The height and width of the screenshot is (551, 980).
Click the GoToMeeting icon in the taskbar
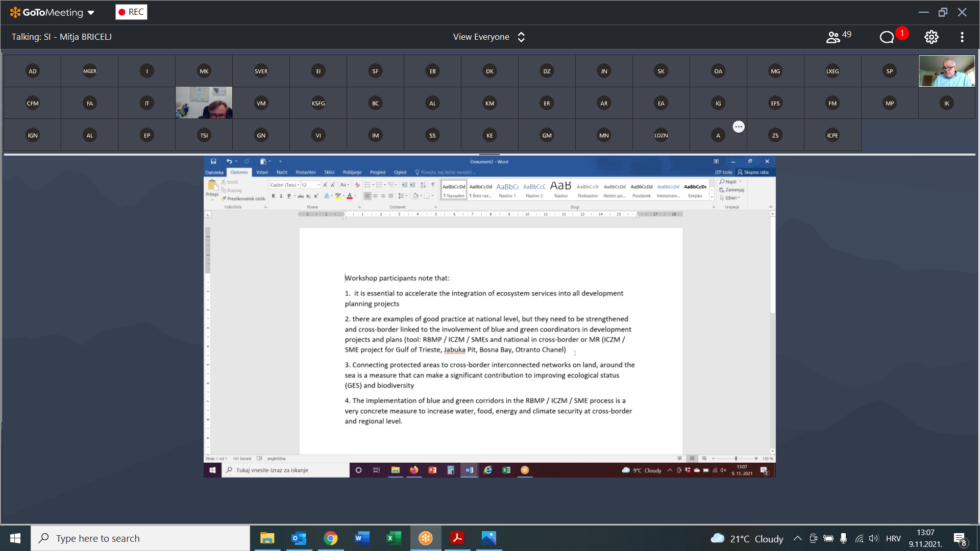426,538
